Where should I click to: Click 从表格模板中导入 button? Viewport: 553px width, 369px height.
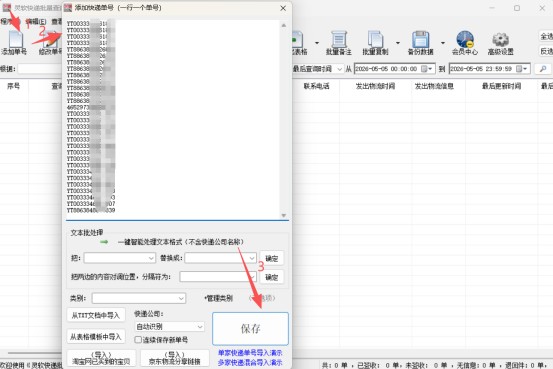[x=96, y=337]
